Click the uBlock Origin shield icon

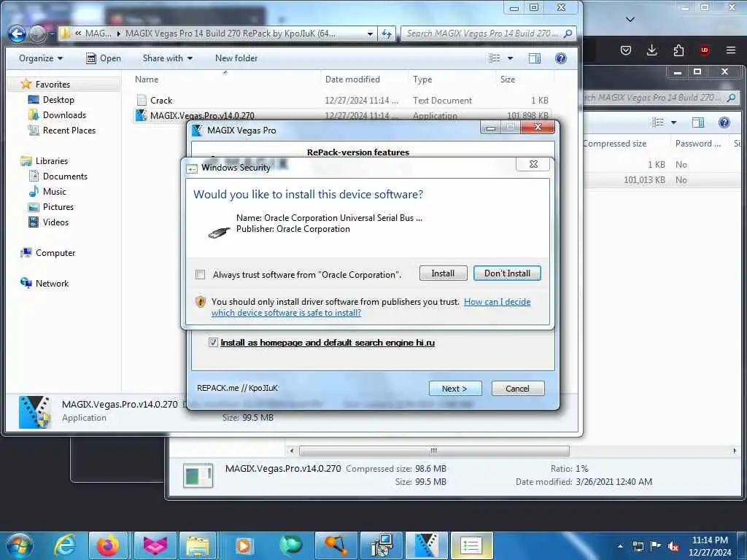[705, 50]
